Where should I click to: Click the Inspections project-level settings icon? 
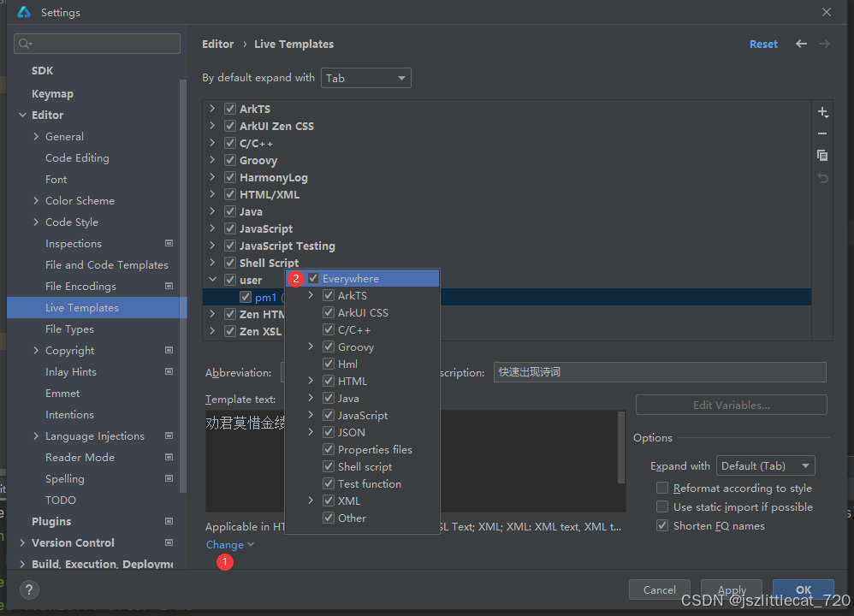(169, 244)
